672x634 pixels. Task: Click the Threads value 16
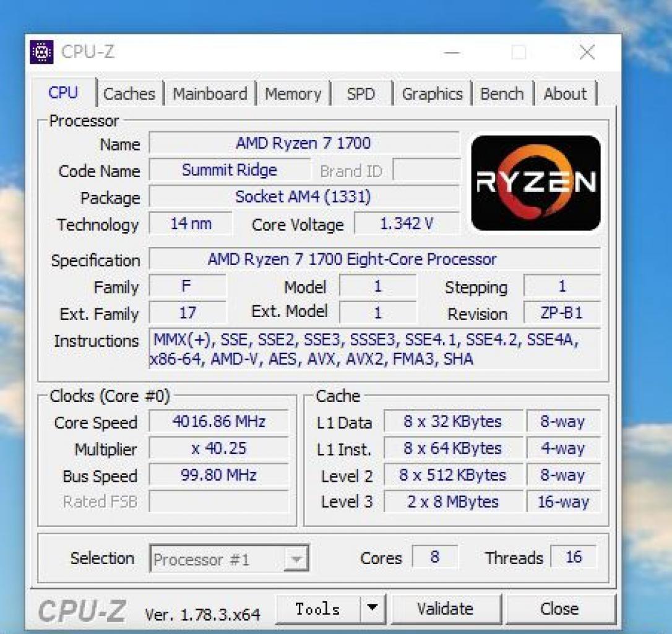click(x=573, y=557)
